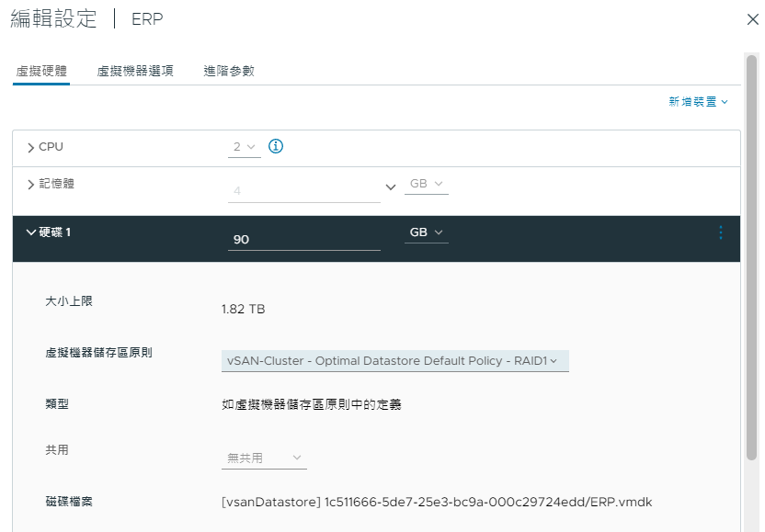Switch to the 虛擬硬體 tab
The height and width of the screenshot is (532, 765).
[x=41, y=71]
